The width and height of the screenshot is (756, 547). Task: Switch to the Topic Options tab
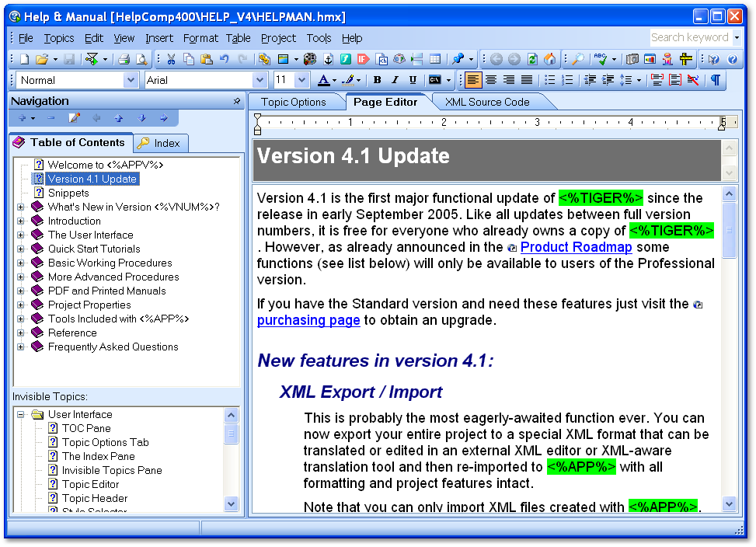[294, 102]
